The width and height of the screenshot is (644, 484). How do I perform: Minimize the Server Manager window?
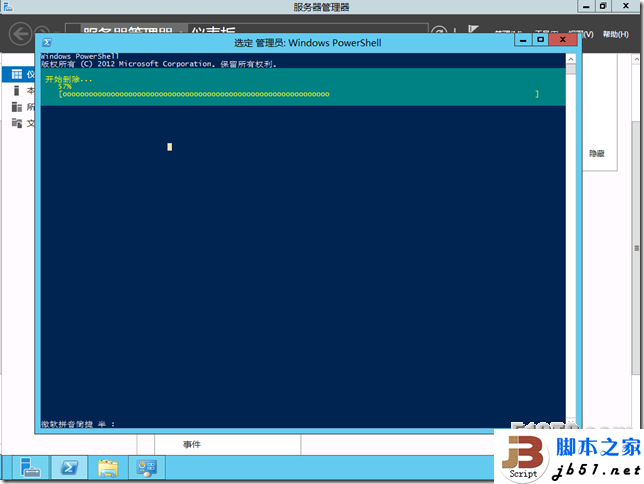pyautogui.click(x=586, y=6)
